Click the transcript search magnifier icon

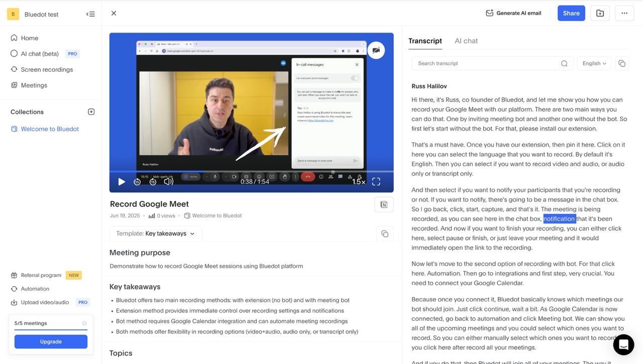pos(564,63)
